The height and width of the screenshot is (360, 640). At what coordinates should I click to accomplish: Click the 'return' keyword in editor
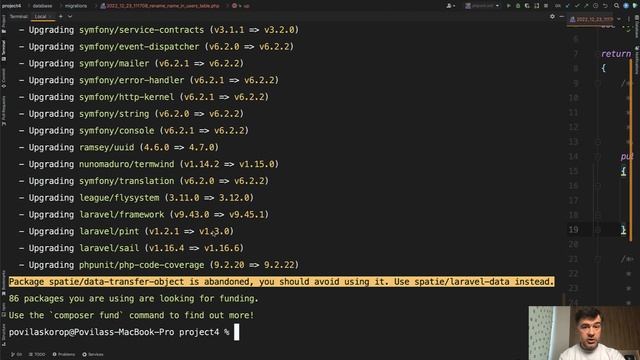(616, 54)
